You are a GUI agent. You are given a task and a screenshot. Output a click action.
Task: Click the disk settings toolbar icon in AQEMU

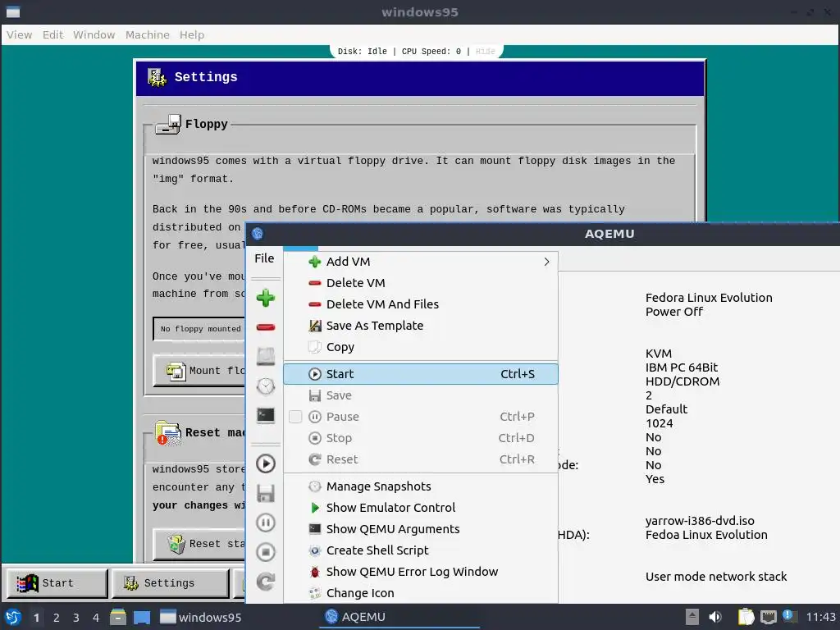click(x=266, y=356)
